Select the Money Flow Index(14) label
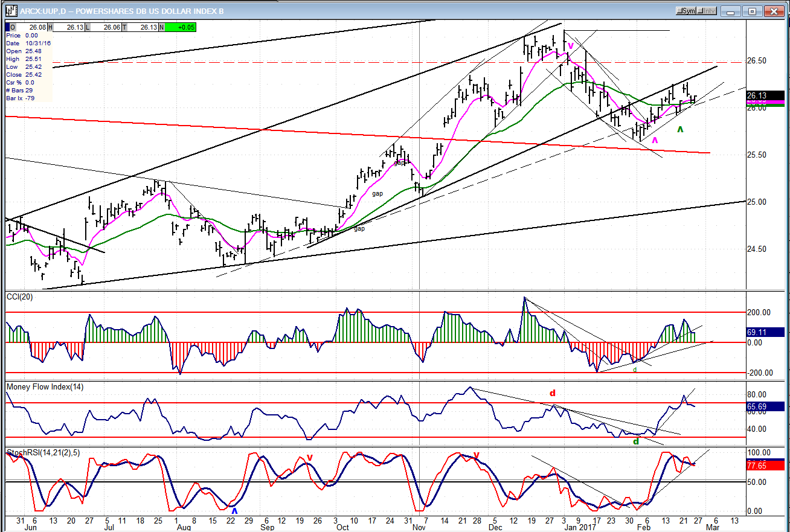Image resolution: width=790 pixels, height=532 pixels. (x=45, y=386)
